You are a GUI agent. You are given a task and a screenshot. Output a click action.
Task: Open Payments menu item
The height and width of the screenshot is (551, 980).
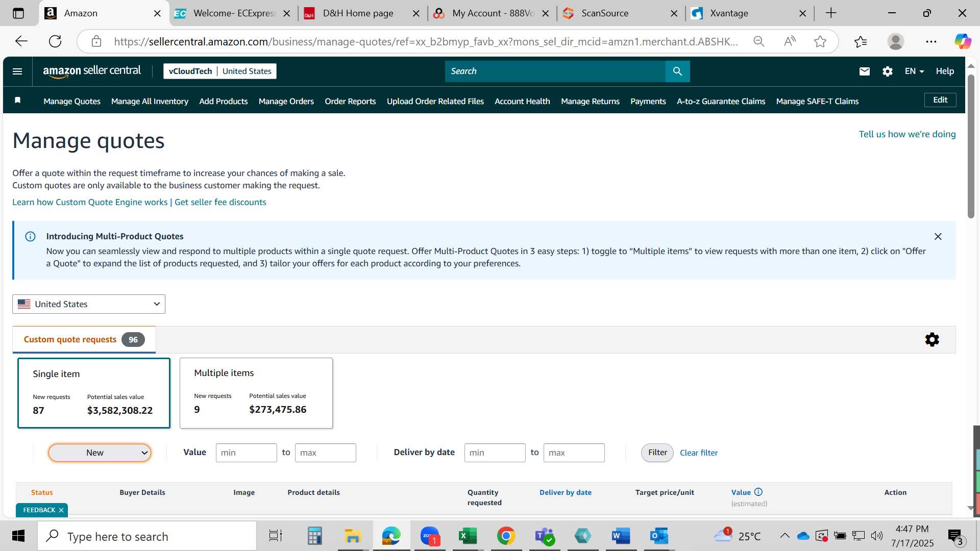point(648,102)
